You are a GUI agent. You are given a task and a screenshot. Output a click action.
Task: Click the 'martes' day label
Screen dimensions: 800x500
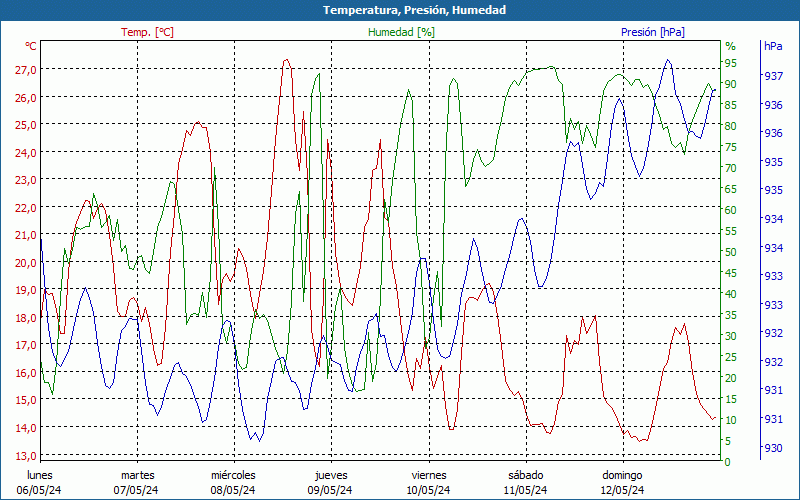[138, 475]
